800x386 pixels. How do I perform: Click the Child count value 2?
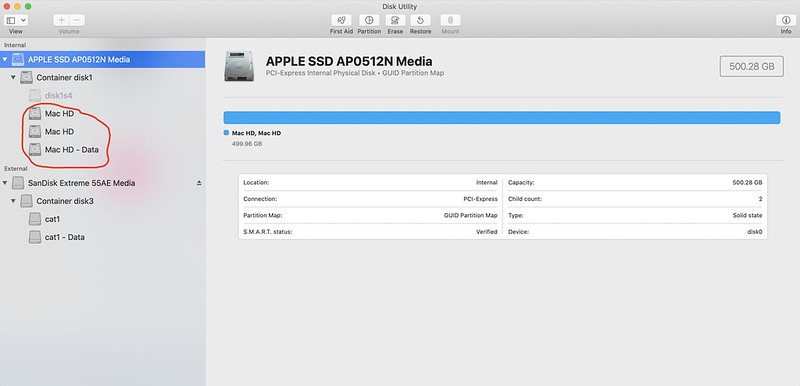click(x=760, y=199)
